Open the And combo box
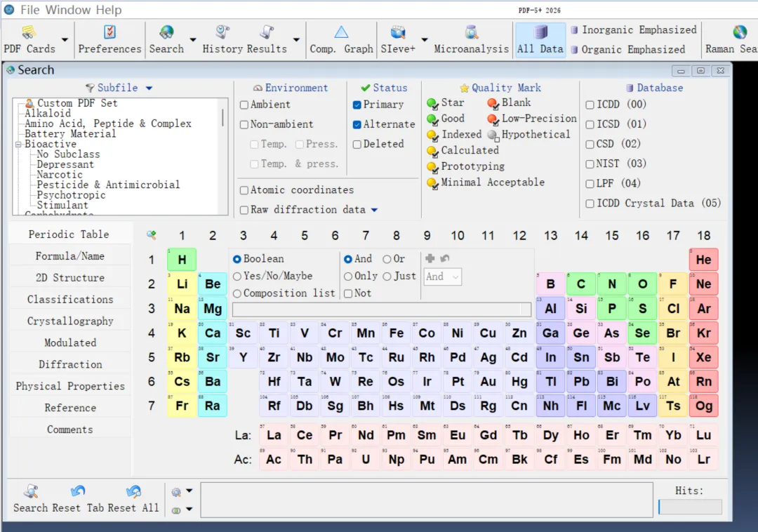 coord(442,277)
